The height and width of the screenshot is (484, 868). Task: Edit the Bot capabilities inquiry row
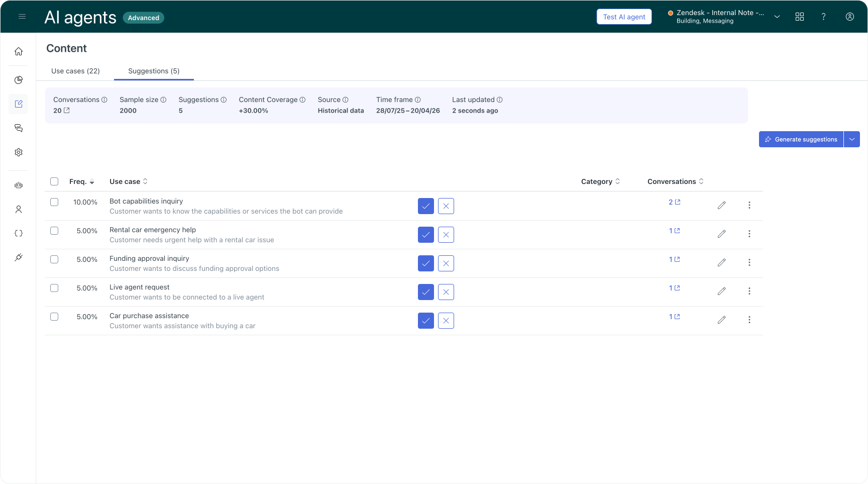[722, 205]
